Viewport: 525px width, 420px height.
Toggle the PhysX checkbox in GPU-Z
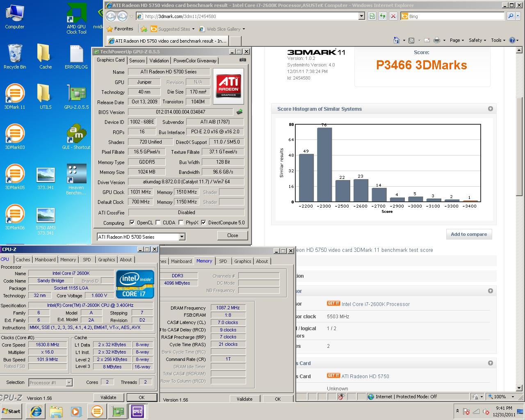[x=181, y=223]
